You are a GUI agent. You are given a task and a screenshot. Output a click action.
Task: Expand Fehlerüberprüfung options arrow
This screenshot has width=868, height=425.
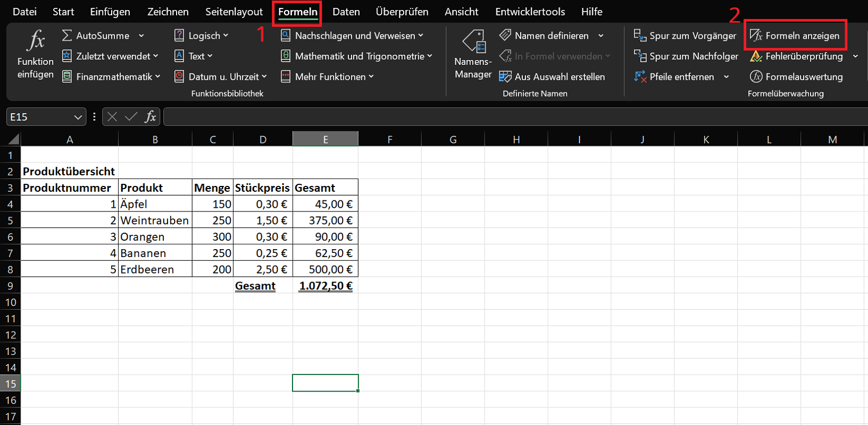click(855, 56)
